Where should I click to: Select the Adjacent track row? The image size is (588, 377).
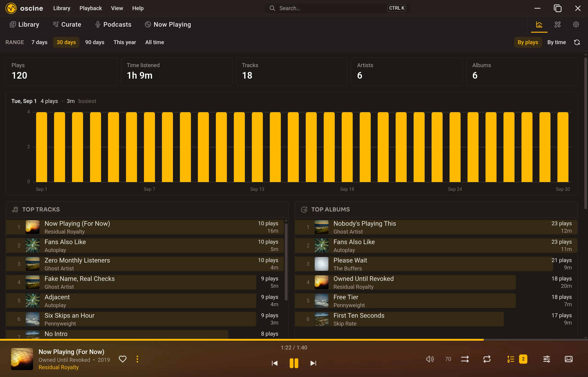pos(145,301)
